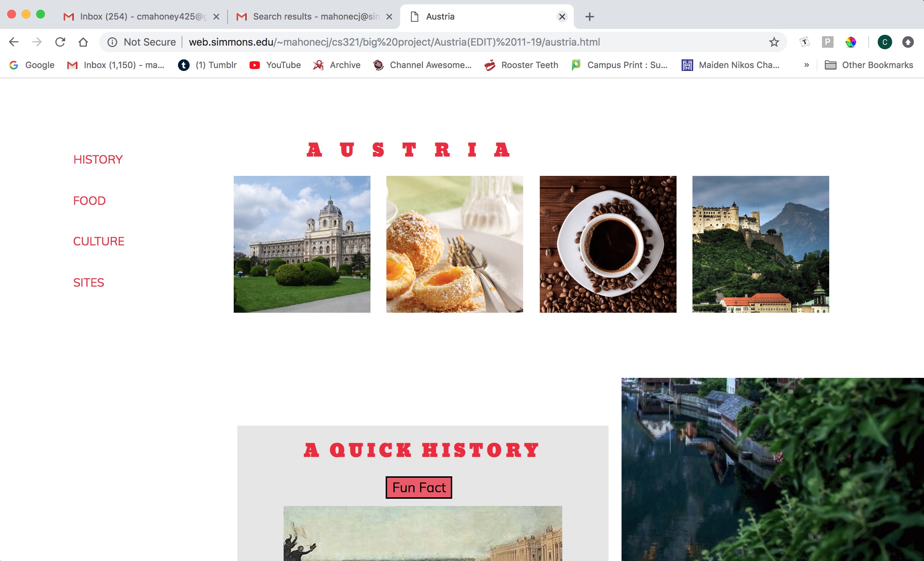Click the coffee cup thumbnail image

607,244
